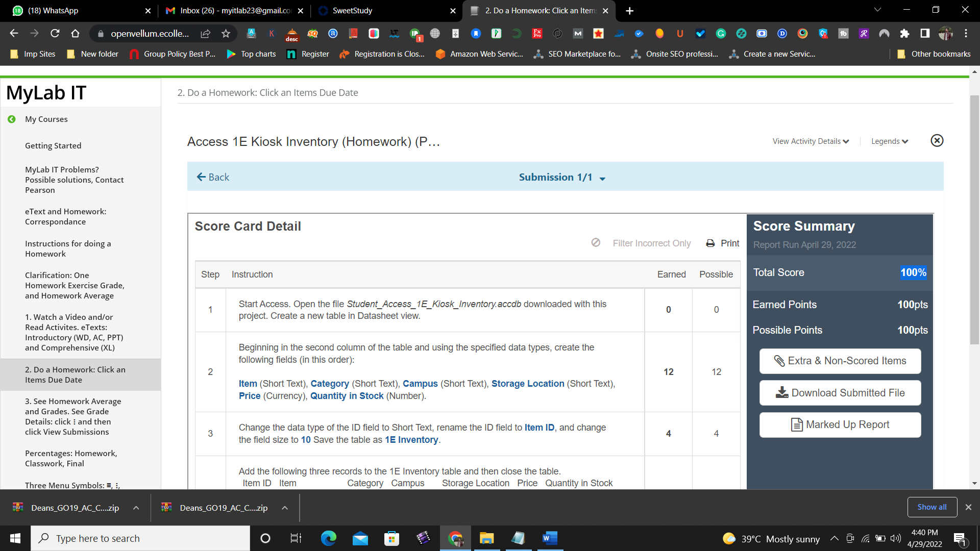Open Imp Sites bookmark folder
This screenshot has height=551, width=980.
[33, 54]
